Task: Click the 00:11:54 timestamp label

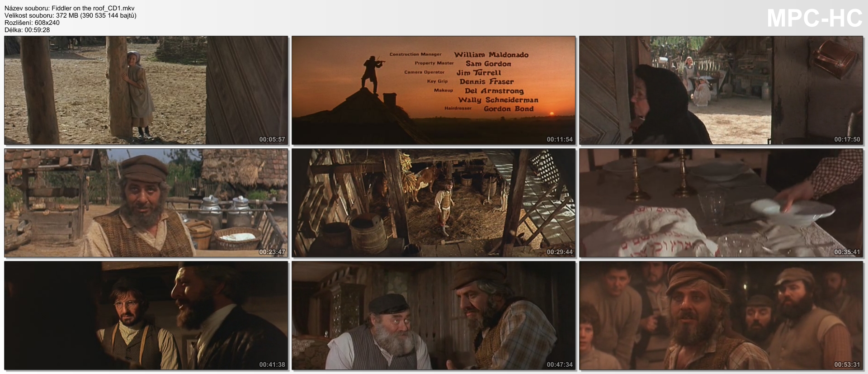Action: coord(559,140)
